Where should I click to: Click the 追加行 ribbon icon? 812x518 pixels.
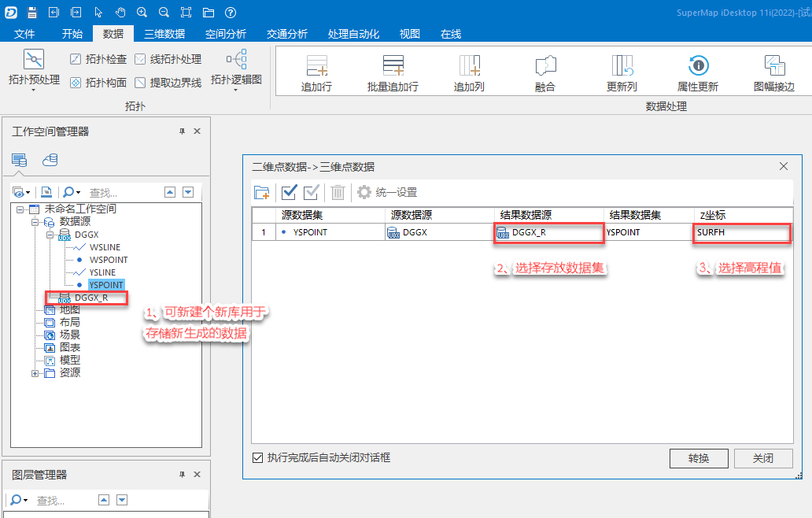point(317,66)
